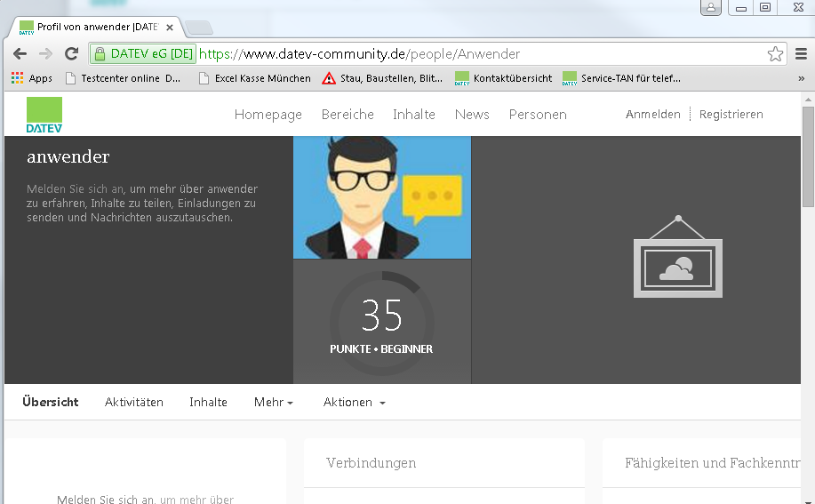Click the anwender profile avatar picture
This screenshot has height=504, width=815.
point(381,197)
